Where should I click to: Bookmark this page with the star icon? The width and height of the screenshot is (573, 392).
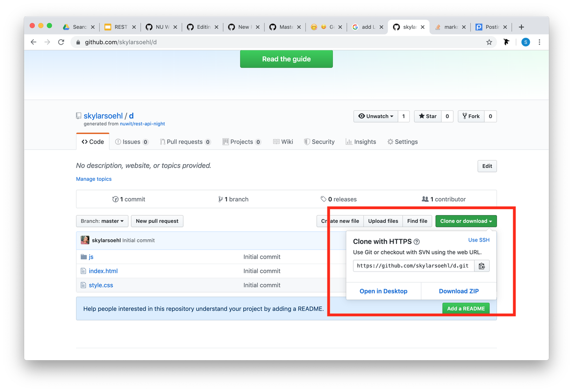pyautogui.click(x=489, y=42)
